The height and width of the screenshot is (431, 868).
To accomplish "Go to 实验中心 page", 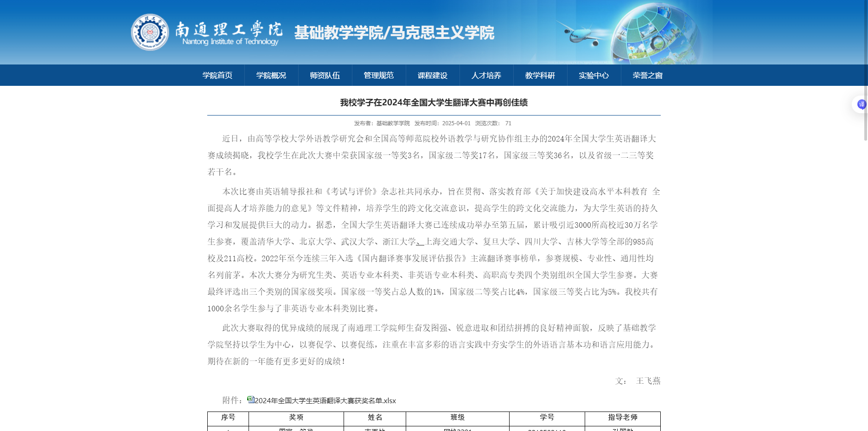I will 594,76.
